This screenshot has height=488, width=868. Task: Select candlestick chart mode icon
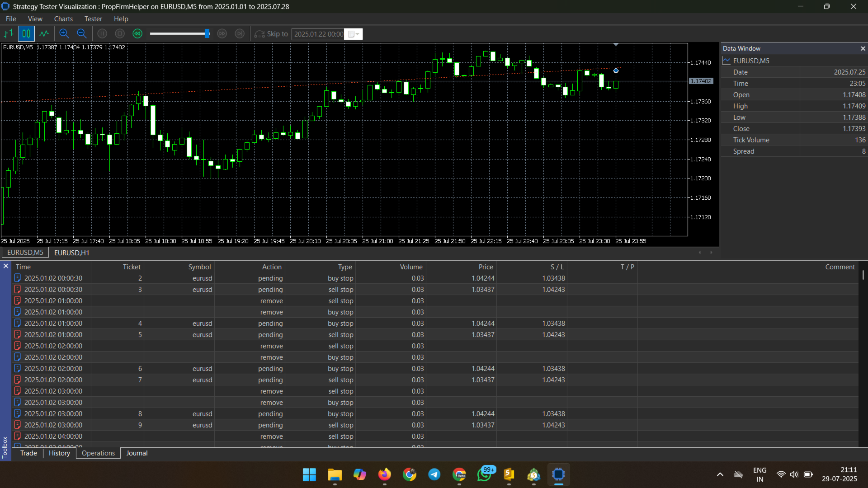tap(26, 33)
